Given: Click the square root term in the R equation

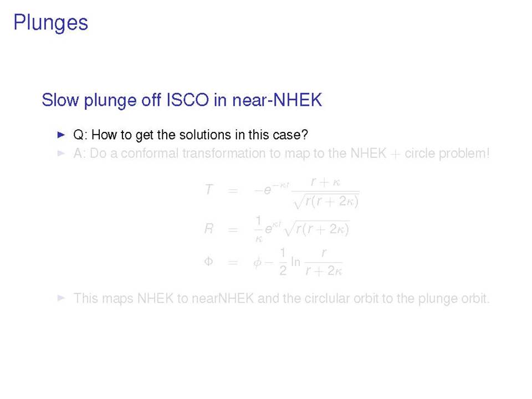Looking at the screenshot, I should click(317, 229).
